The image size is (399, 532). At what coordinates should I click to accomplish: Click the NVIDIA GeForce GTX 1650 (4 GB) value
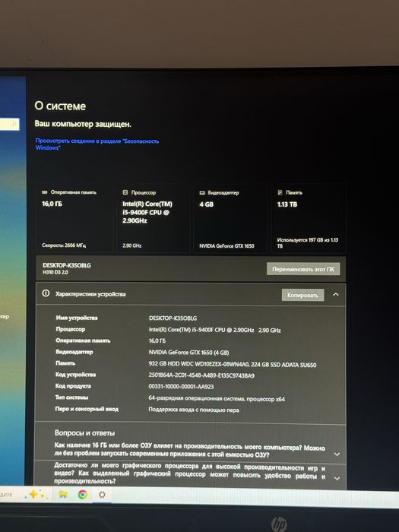click(x=188, y=353)
